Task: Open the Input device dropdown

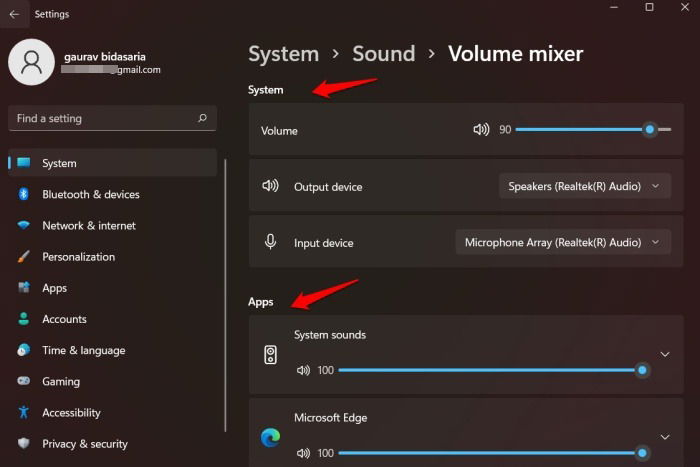Action: tap(562, 242)
